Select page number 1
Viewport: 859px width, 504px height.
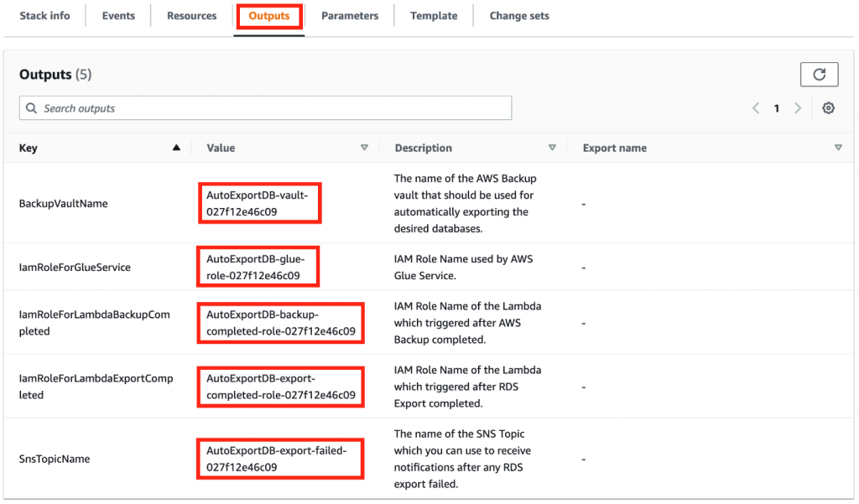click(776, 108)
